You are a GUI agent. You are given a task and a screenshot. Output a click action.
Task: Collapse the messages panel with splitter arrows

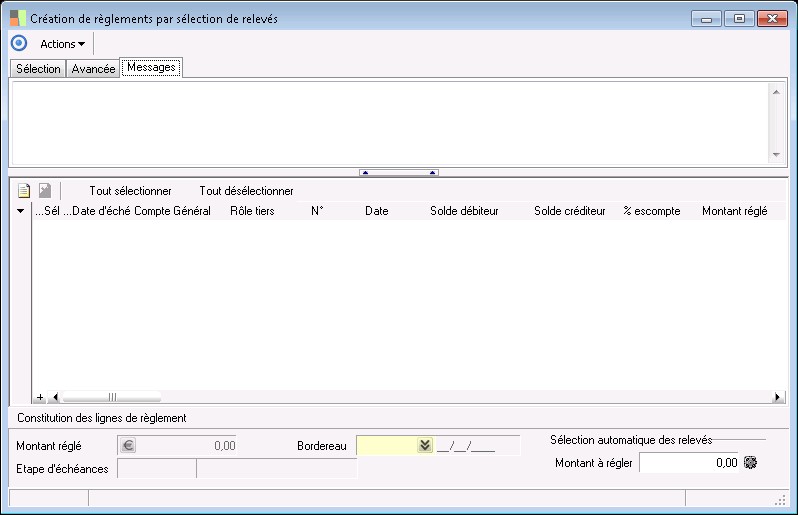point(398,173)
